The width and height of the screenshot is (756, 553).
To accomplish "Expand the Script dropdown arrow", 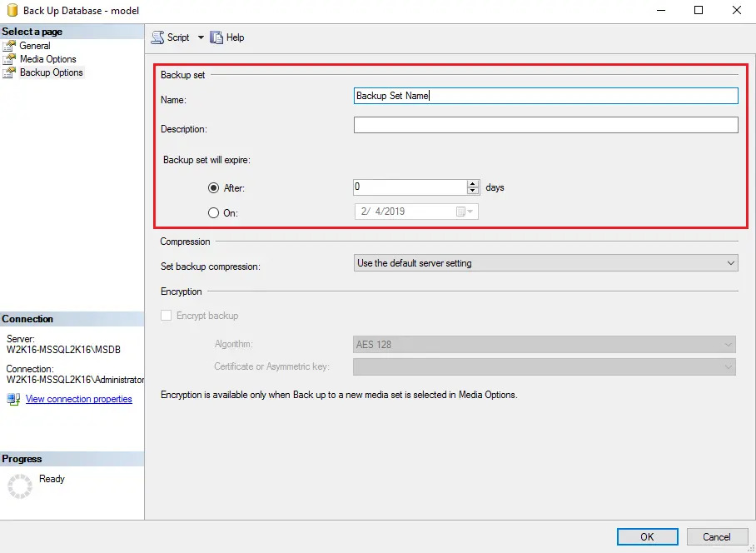I will point(200,37).
